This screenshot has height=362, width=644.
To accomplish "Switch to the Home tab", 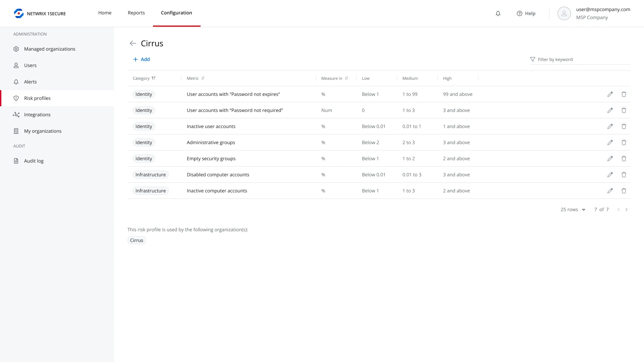I will click(105, 13).
